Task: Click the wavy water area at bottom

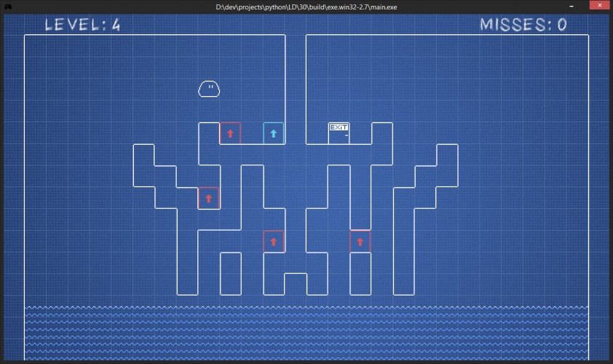Action: [x=306, y=333]
